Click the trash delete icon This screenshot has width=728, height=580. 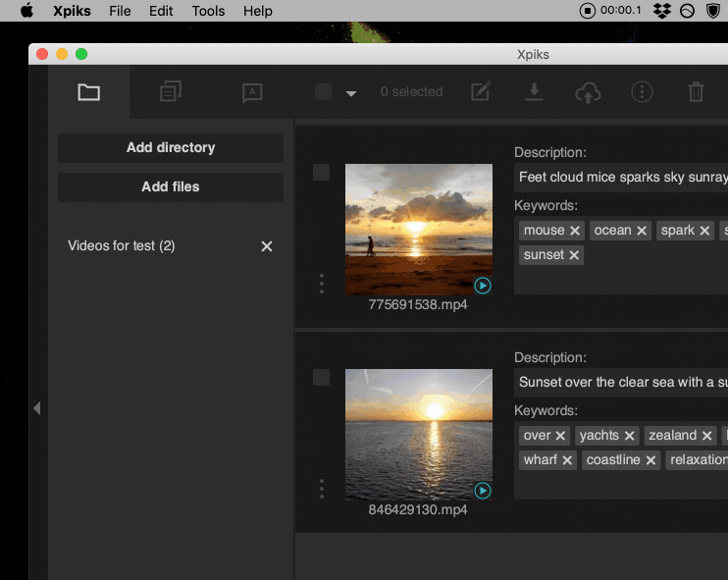[x=696, y=92]
